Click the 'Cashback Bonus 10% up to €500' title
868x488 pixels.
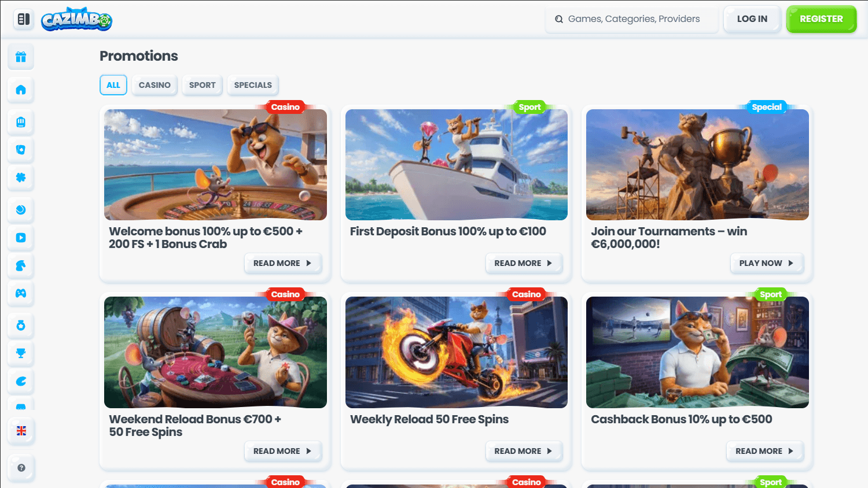click(x=682, y=419)
